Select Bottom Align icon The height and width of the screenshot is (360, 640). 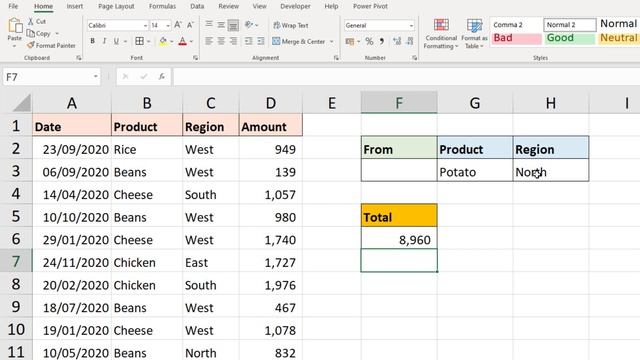[x=233, y=25]
